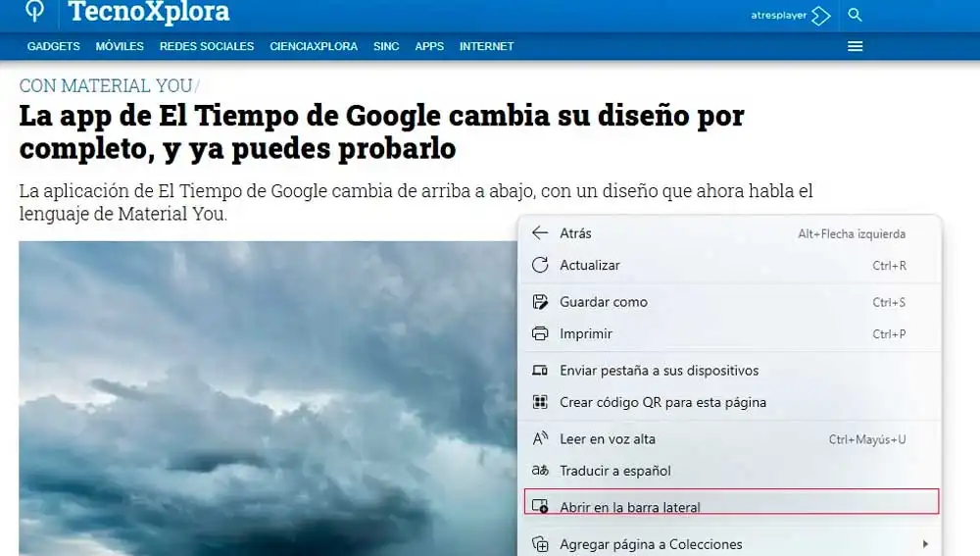
Task: Select Actualizar in the context menu
Action: point(729,265)
